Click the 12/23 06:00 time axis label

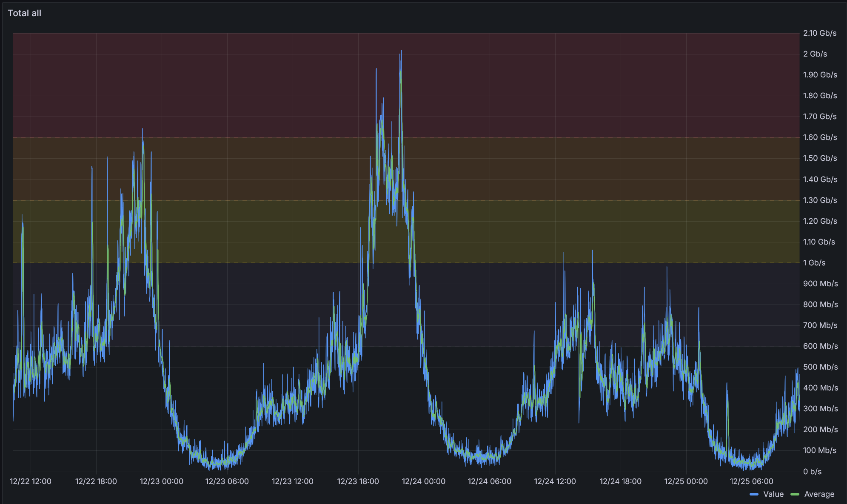click(227, 481)
